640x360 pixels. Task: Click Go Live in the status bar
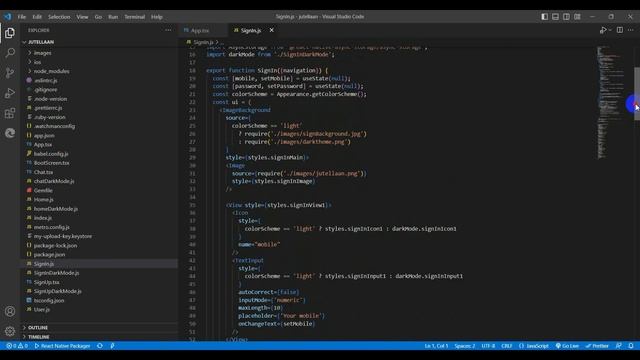(567, 346)
